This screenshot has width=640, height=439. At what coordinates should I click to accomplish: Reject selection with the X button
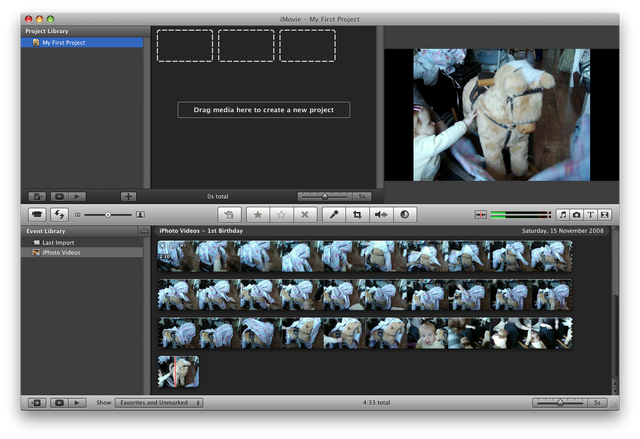tap(305, 215)
